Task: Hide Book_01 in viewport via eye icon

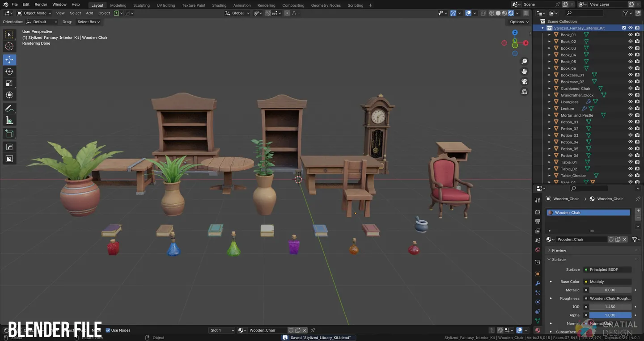Action: [x=631, y=35]
